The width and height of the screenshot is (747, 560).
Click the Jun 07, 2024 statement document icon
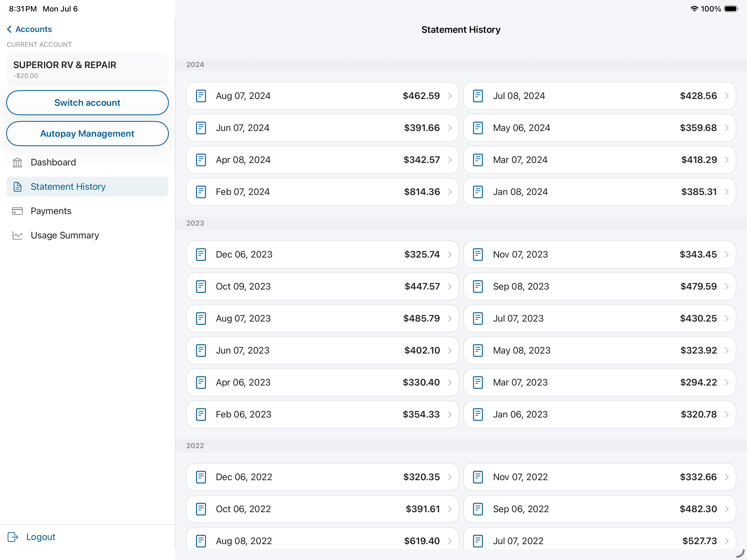pyautogui.click(x=201, y=128)
